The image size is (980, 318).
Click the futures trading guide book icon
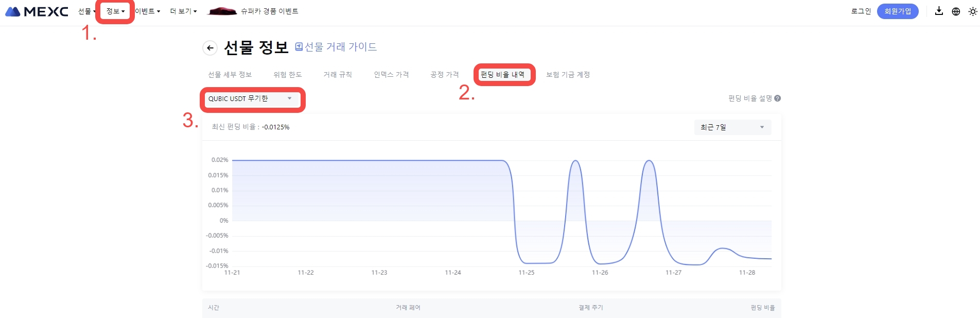[x=299, y=47]
